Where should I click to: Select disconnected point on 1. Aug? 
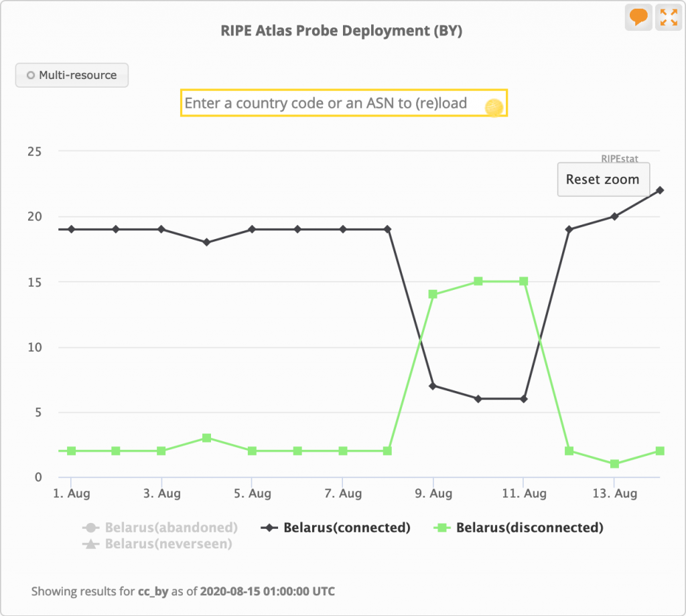(x=71, y=451)
